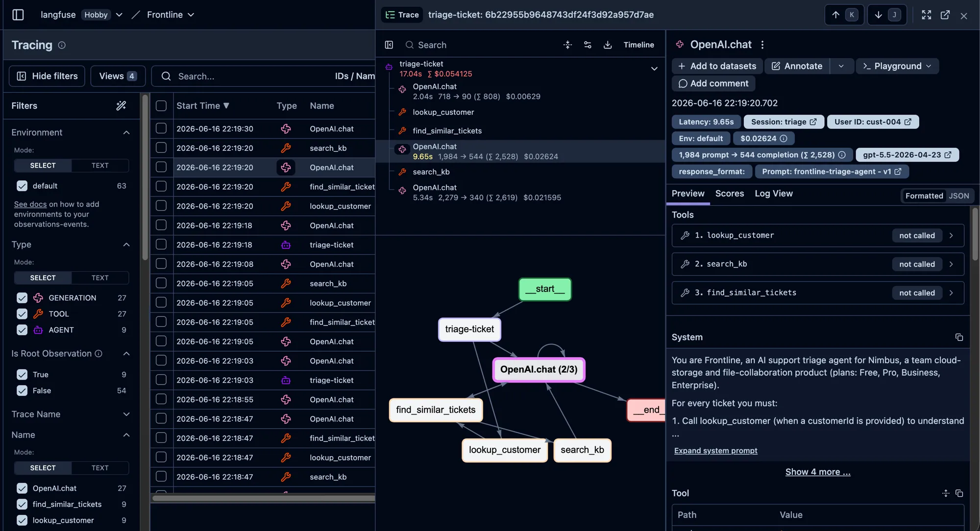The image size is (980, 531).
Task: Select all rows with the header checkbox
Action: pyautogui.click(x=161, y=105)
